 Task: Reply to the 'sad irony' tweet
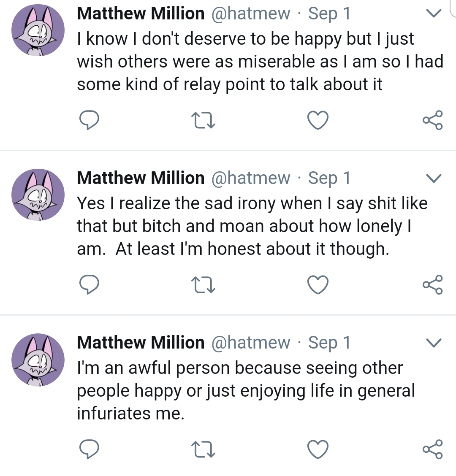point(89,284)
